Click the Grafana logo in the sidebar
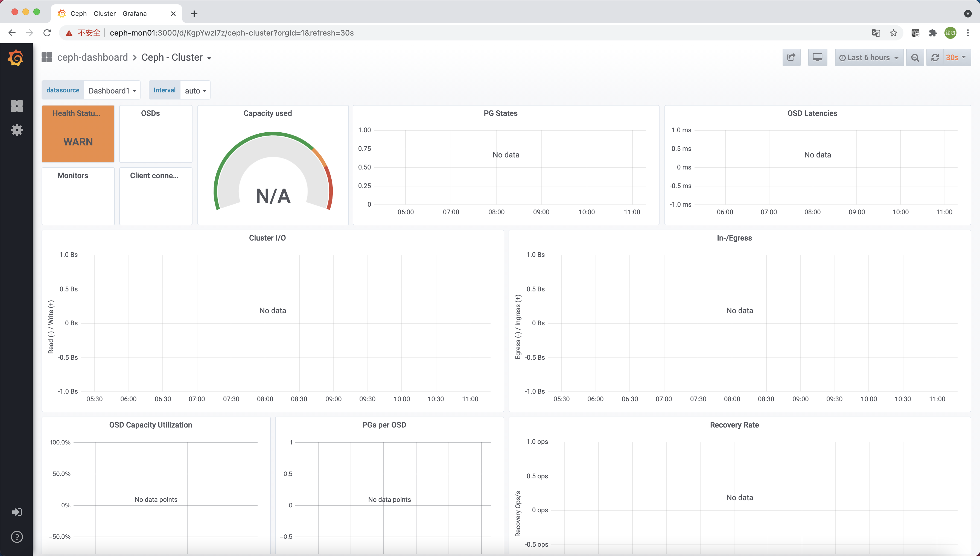Screen dimensions: 980x556 (16, 58)
